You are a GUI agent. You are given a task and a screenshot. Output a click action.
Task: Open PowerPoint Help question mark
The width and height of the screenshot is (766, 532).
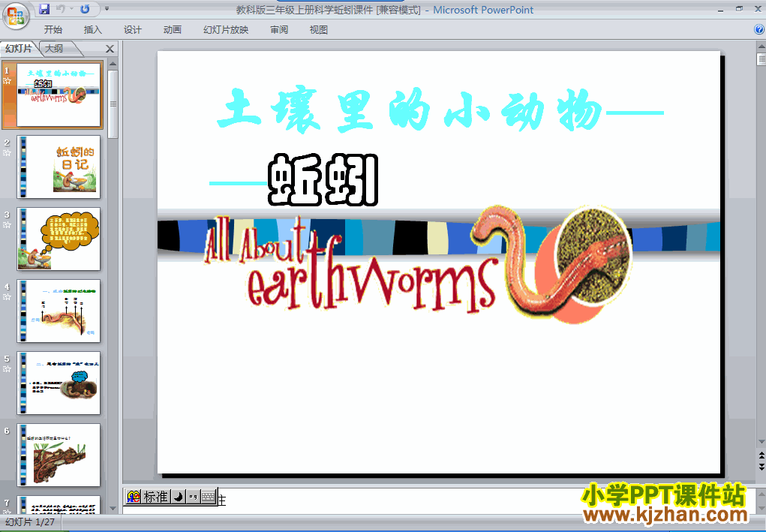(x=759, y=29)
